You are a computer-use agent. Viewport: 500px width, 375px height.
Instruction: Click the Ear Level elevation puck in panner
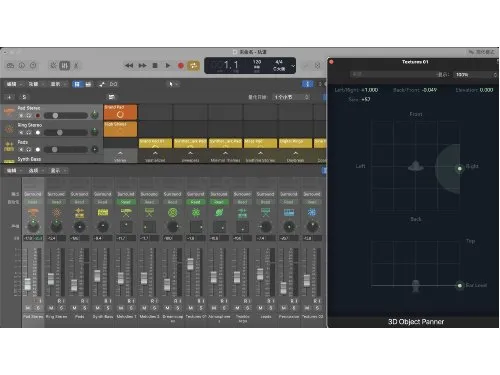pyautogui.click(x=460, y=285)
